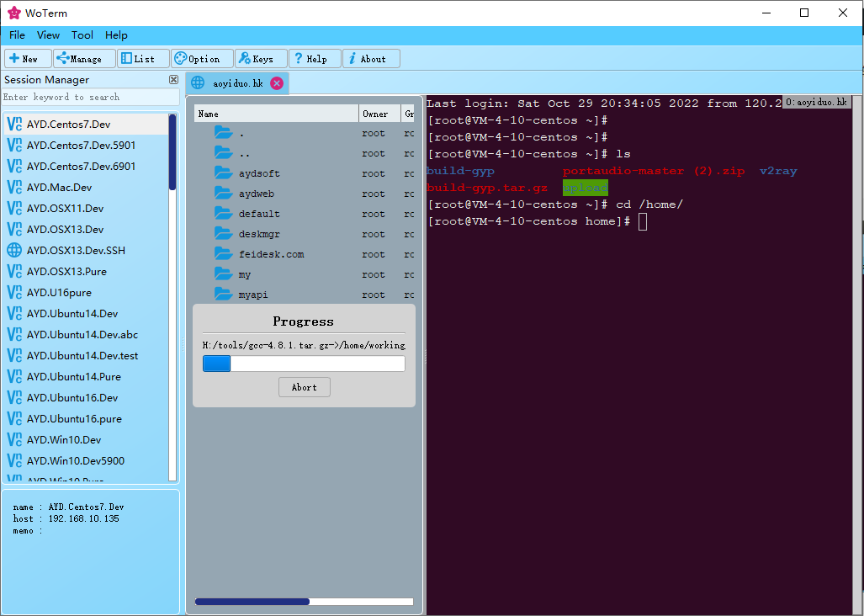Select the AYD.OSX13.Dev session
The width and height of the screenshot is (864, 616).
(x=86, y=229)
